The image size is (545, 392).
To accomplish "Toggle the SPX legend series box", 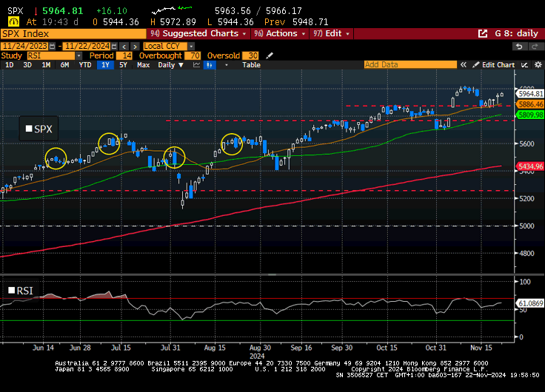I will click(x=29, y=129).
